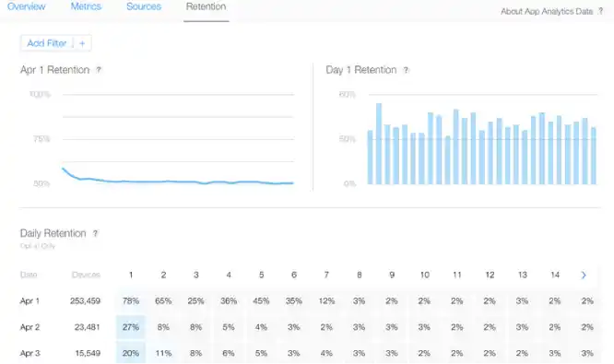Click the plus icon in Add Filter
The width and height of the screenshot is (614, 364).
coord(82,43)
